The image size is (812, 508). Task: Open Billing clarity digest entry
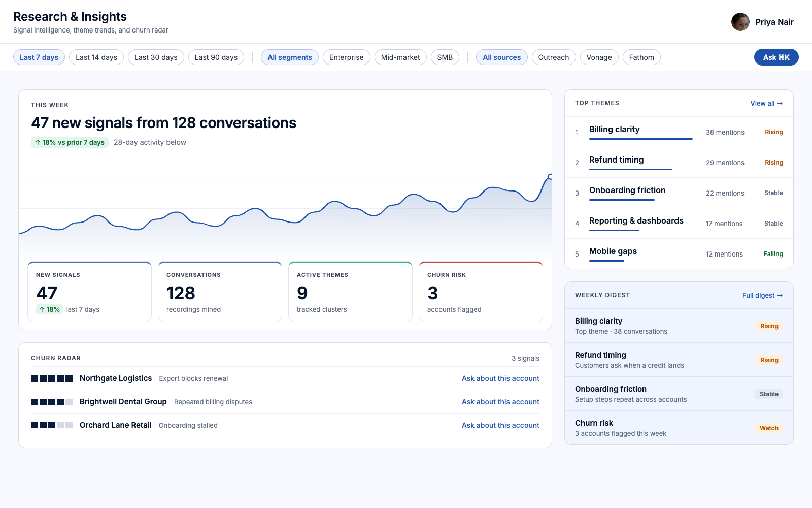(x=679, y=326)
